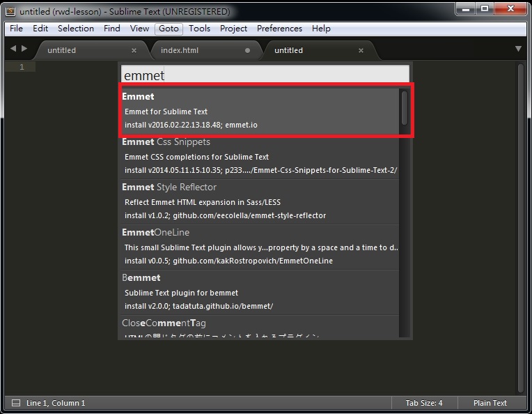Open Tab Size: 4 indentation menu
Screen dimensions: 532x414
(424, 403)
